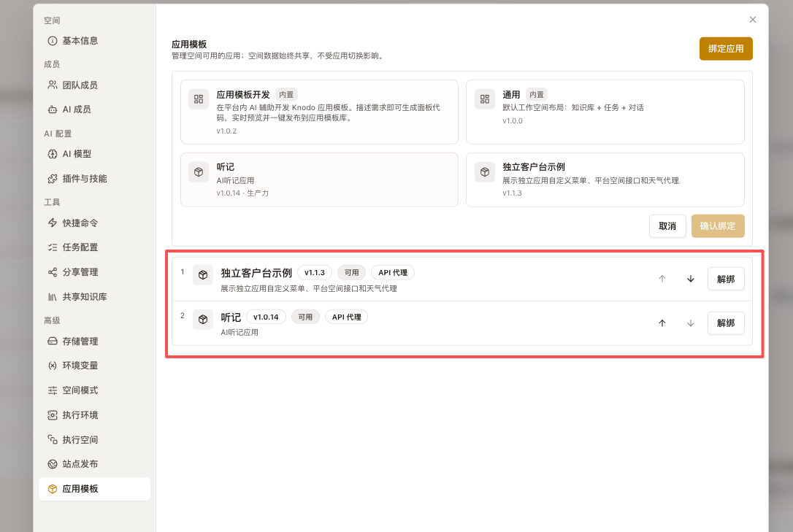Viewport: 793px width, 532px height.
Task: Click the 执行环境 icon
Action: coord(53,415)
